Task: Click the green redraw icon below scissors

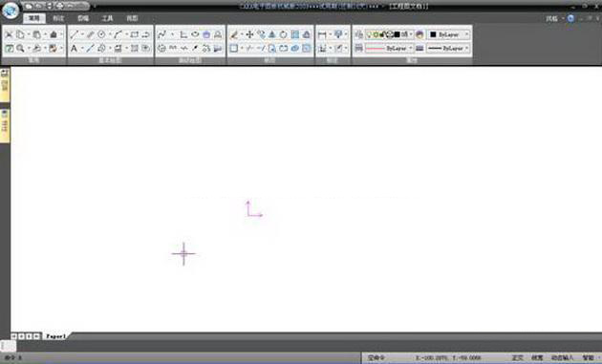Action: click(9, 49)
